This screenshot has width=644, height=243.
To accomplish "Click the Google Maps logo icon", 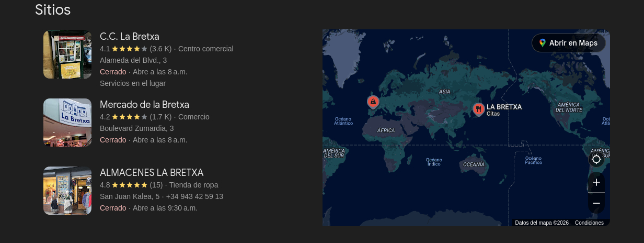I will [x=543, y=43].
